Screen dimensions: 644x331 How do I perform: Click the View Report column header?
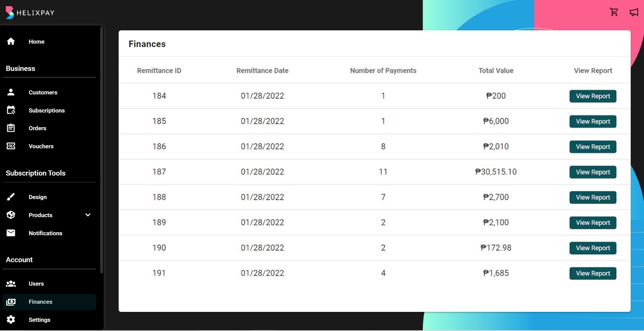593,71
